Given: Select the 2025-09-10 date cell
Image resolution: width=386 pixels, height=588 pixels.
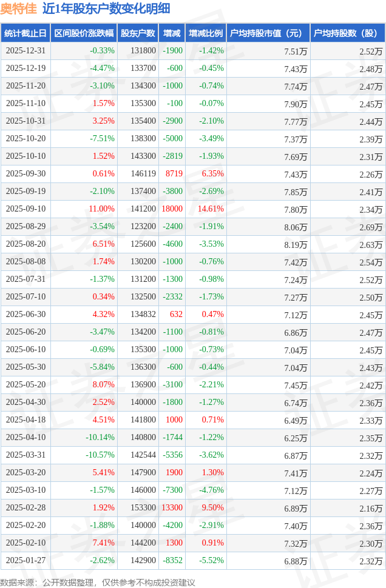Looking at the screenshot, I should click(25, 209).
